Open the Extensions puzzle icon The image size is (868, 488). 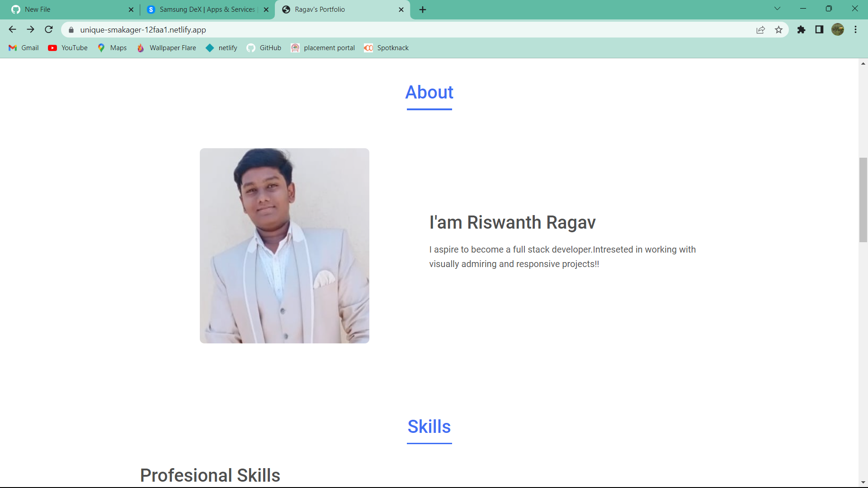pyautogui.click(x=801, y=30)
